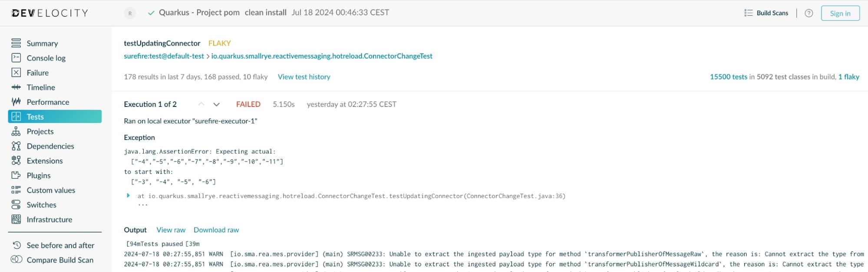Open the View test history link

point(304,77)
